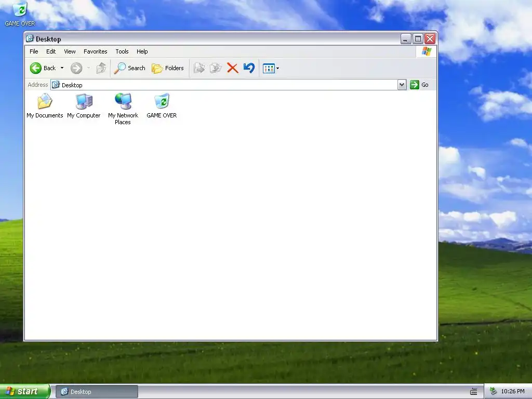This screenshot has height=399, width=532.
Task: Click the Address label text
Action: coord(37,85)
